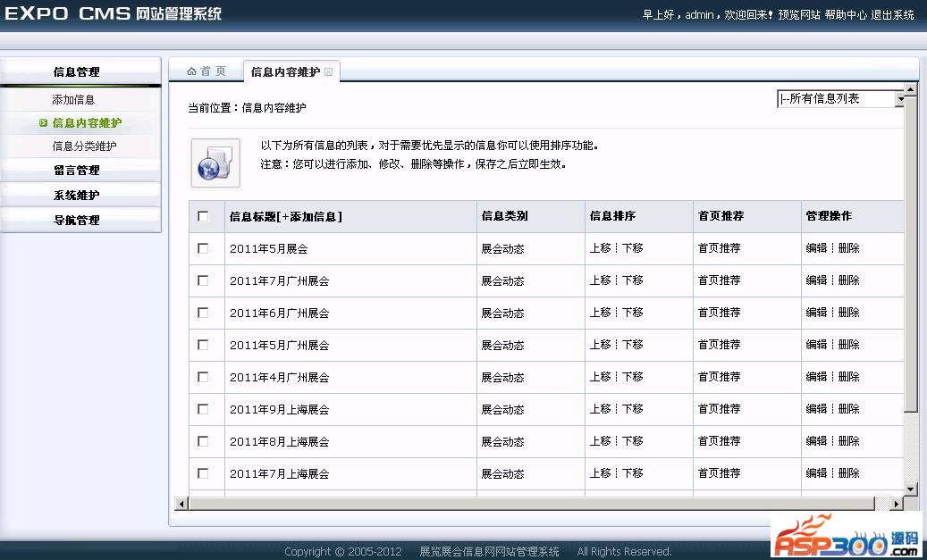
Task: Click 删除 for 2011年8月上海展会
Action: [849, 440]
